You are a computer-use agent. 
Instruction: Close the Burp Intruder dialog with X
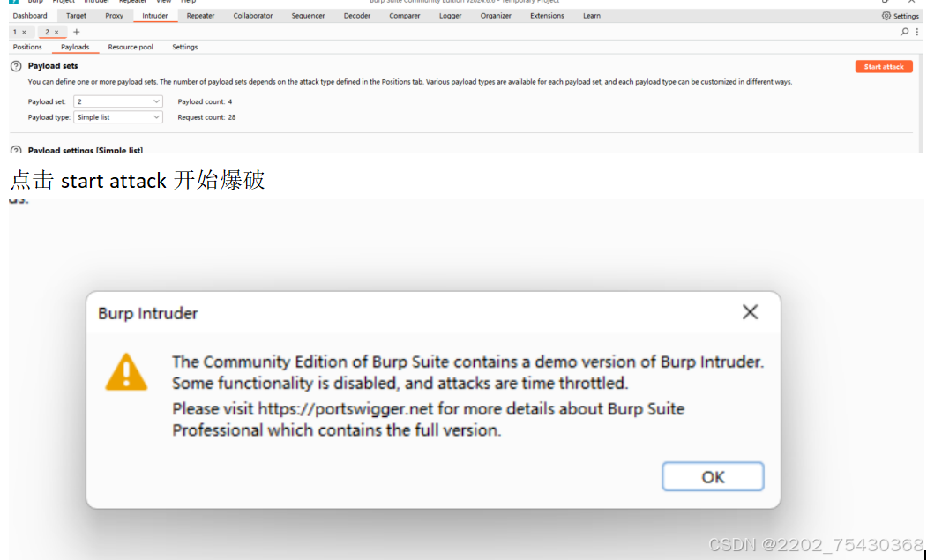[751, 311]
